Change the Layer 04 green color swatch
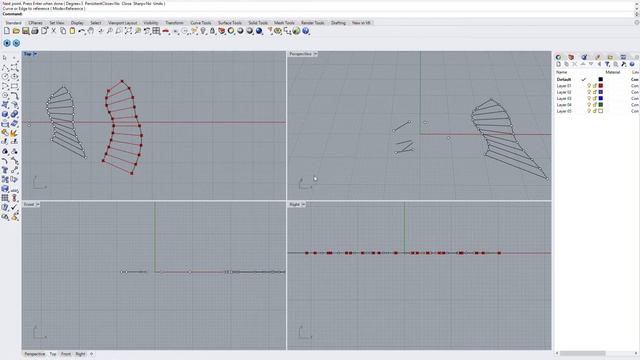This screenshot has height=360, width=640. [600, 104]
